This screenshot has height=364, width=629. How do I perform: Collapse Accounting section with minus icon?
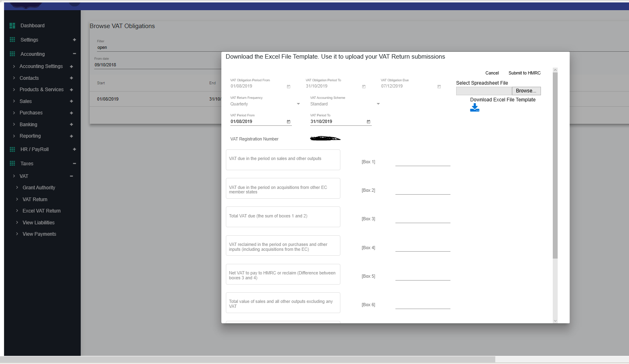pyautogui.click(x=74, y=54)
